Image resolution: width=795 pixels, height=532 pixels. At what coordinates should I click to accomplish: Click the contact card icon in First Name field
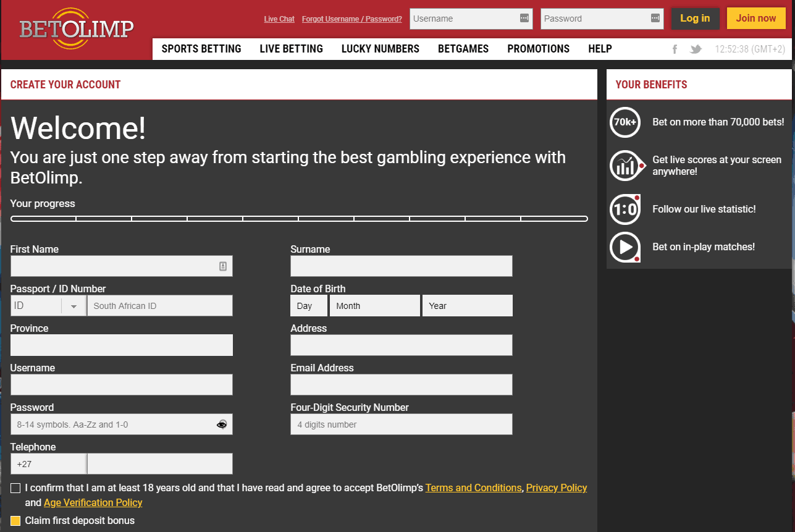pyautogui.click(x=223, y=266)
